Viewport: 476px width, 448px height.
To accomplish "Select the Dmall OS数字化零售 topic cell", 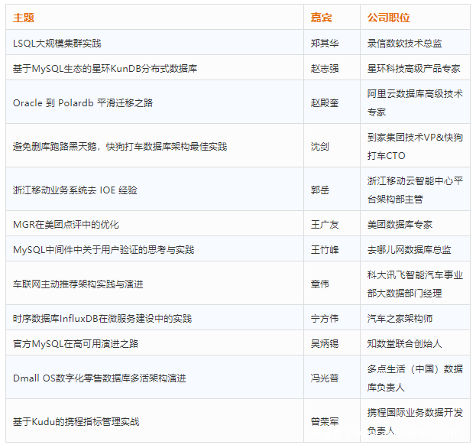I will (99, 378).
